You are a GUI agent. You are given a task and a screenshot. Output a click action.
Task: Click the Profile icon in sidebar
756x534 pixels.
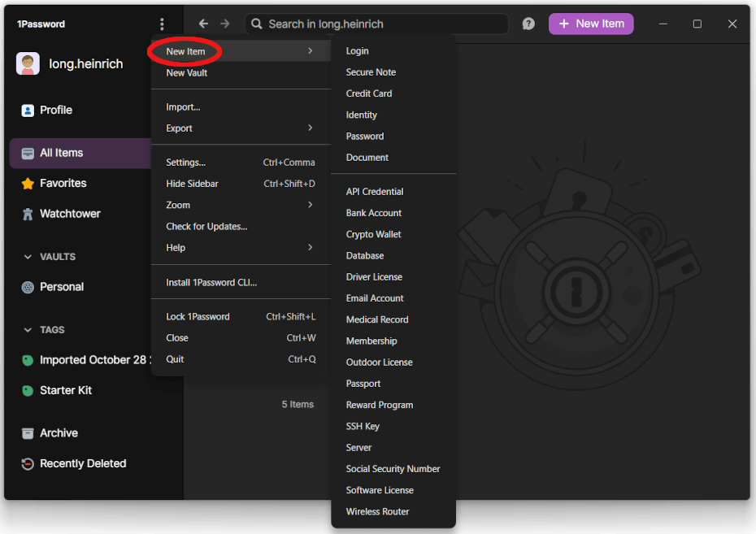click(28, 111)
